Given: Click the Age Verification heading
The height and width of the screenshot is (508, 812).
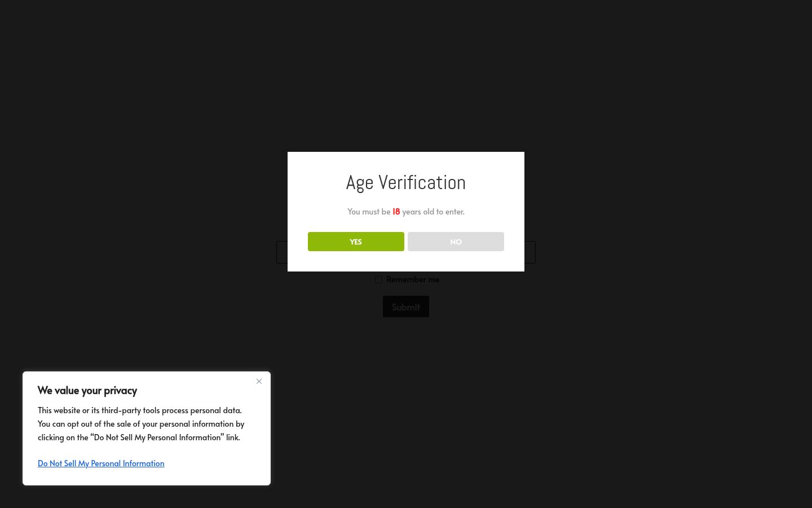Looking at the screenshot, I should pos(406,182).
